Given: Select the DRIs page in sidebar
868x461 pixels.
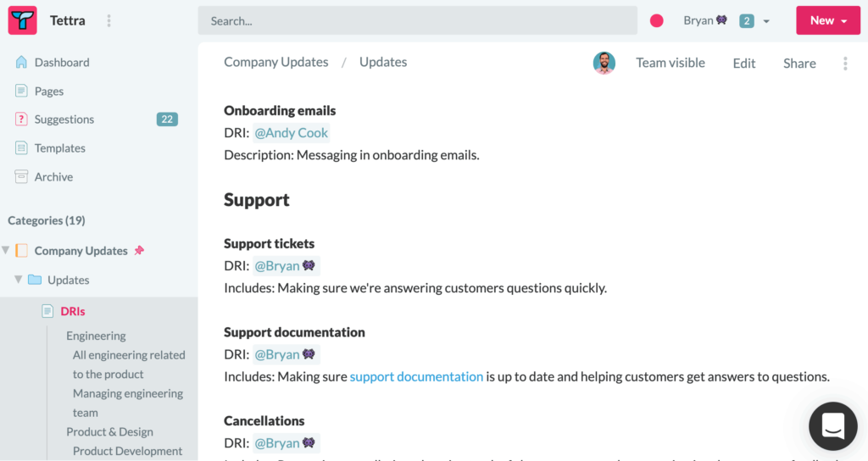Looking at the screenshot, I should coord(73,311).
